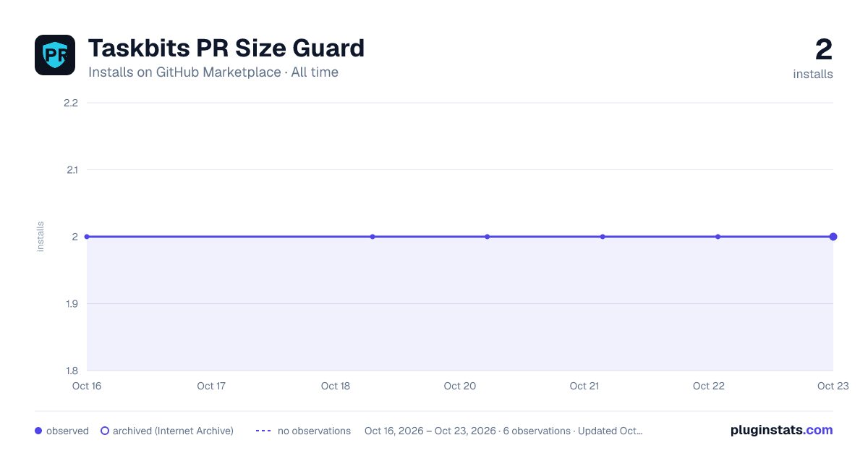Screen dimensions: 868x456
Task: Click the Oct 16 data point on the line
Action: click(87, 237)
